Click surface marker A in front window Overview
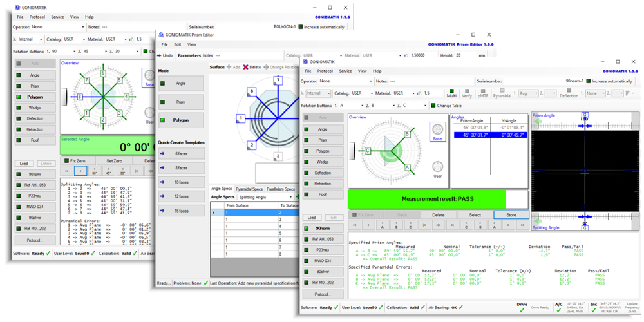644x322 pixels. click(x=407, y=167)
